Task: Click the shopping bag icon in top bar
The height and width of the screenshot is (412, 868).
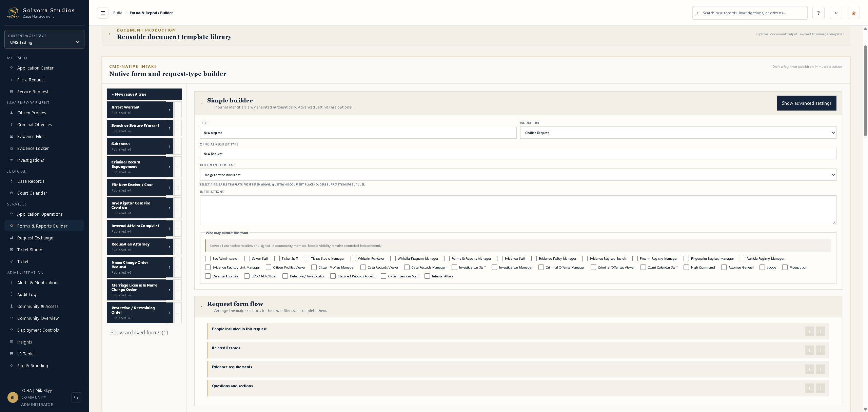Action: coord(854,13)
